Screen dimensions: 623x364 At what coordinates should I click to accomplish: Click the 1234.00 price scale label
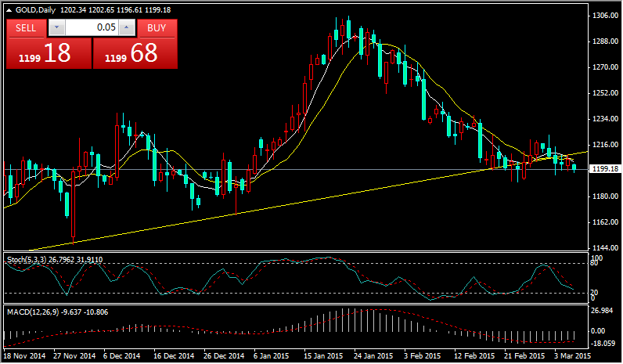pyautogui.click(x=605, y=119)
